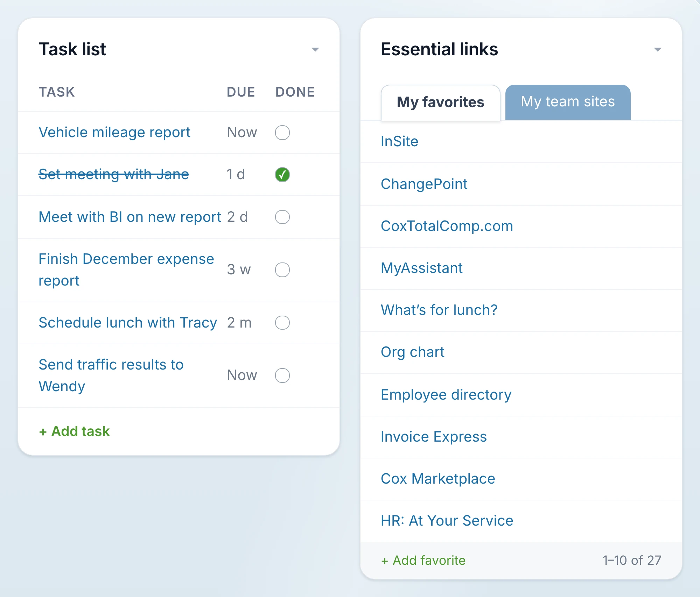Open the Employee directory
Screen dimensions: 700x597
click(x=446, y=395)
